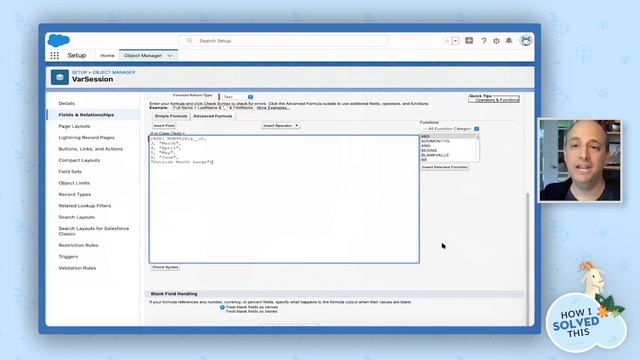The image size is (640, 360).
Task: Open Fields & Relationships in the sidebar
Action: [x=86, y=115]
